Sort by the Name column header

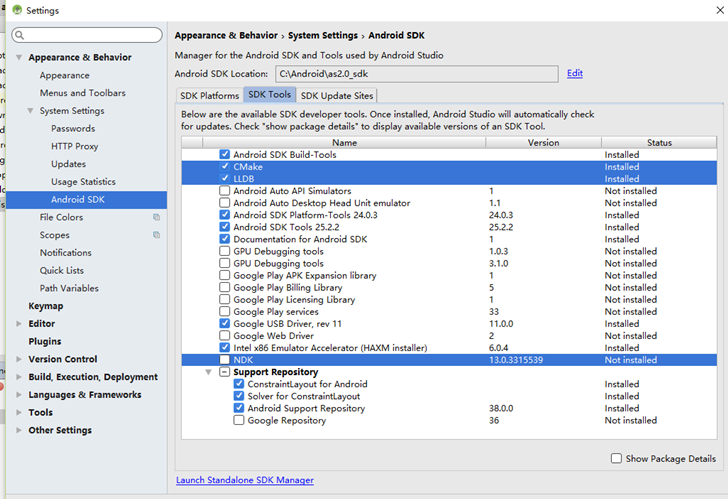(x=344, y=143)
